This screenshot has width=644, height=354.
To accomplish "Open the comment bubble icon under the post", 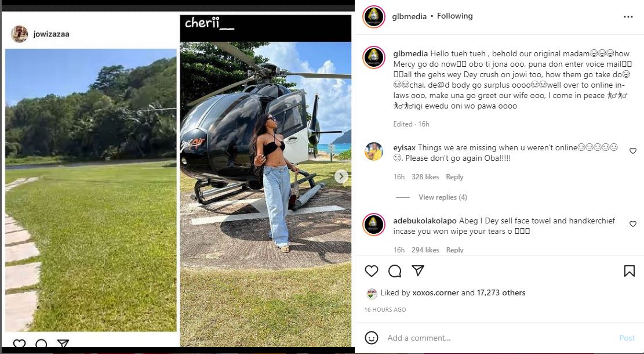I will pyautogui.click(x=395, y=271).
